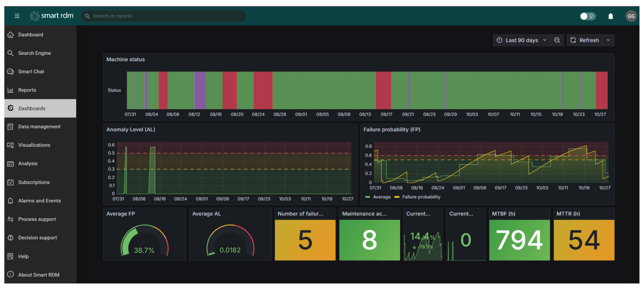Open Visualizations from the sidebar menu
Viewport: 644px width, 288px height.
click(34, 145)
